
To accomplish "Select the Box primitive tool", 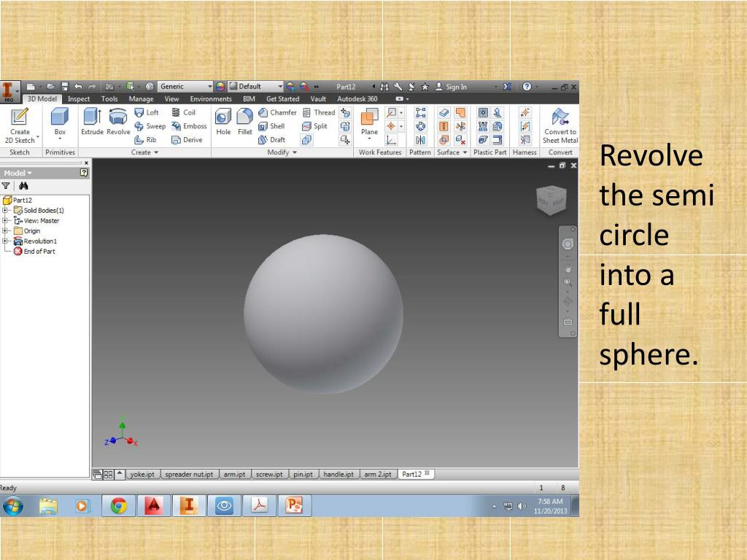I will click(x=60, y=123).
